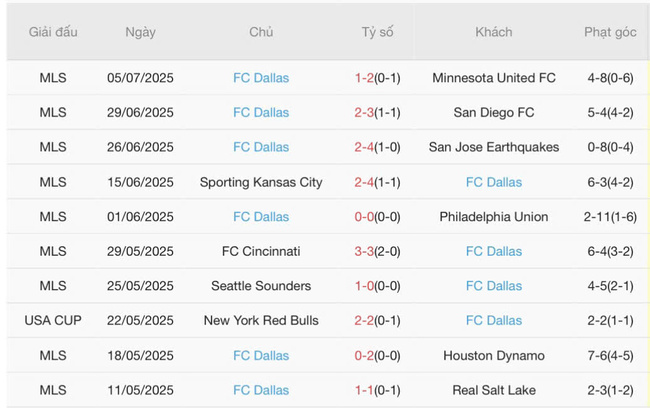Viewport: 650px width, 408px height.
Task: Click the "Tỷ số" column header
Action: point(377,32)
